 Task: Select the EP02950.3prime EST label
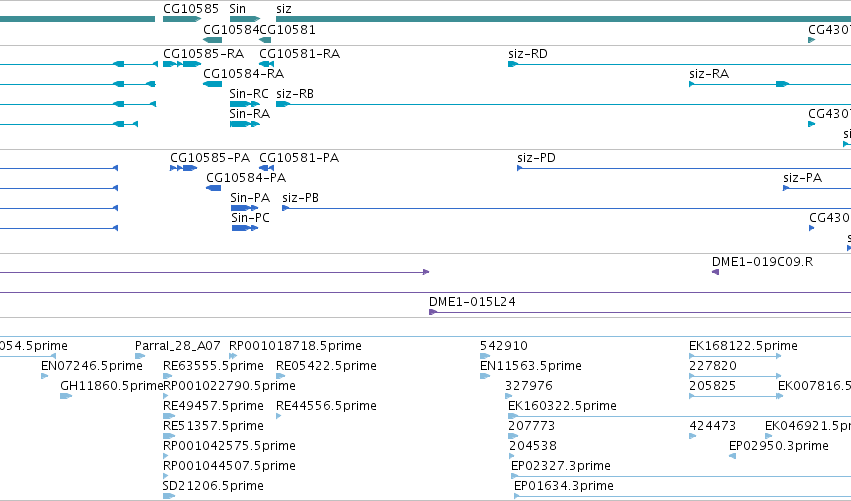click(x=779, y=446)
